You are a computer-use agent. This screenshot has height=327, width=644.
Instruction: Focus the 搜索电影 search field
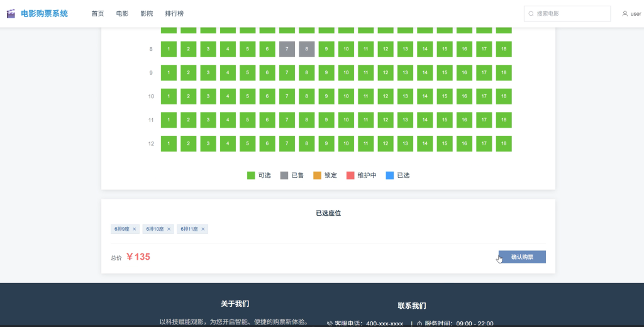(567, 14)
